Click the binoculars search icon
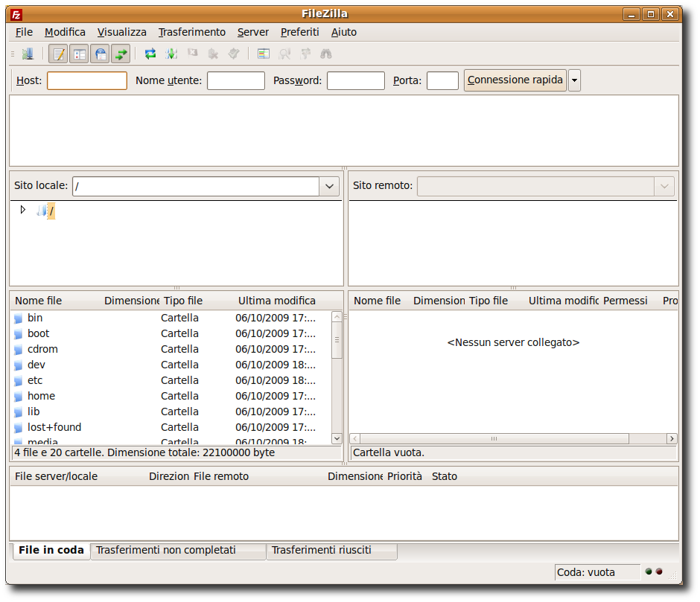The width and height of the screenshot is (700, 602). (326, 54)
